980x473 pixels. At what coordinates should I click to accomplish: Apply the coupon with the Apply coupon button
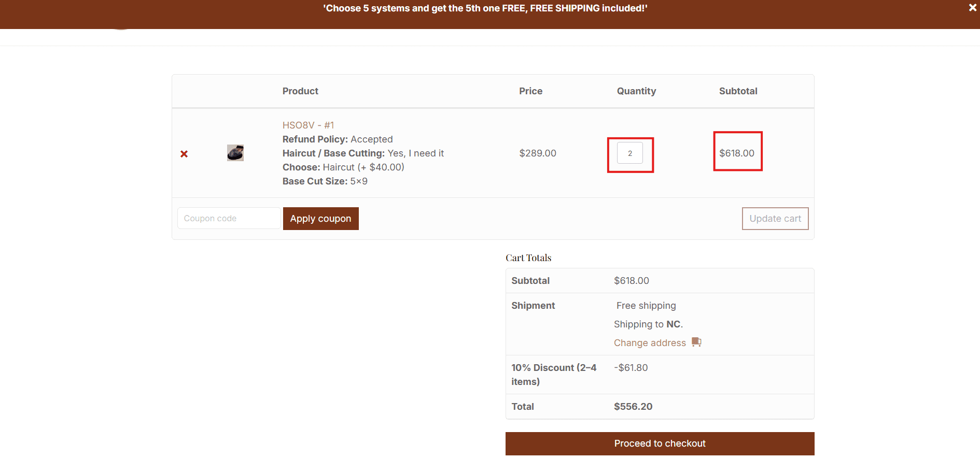[320, 219]
